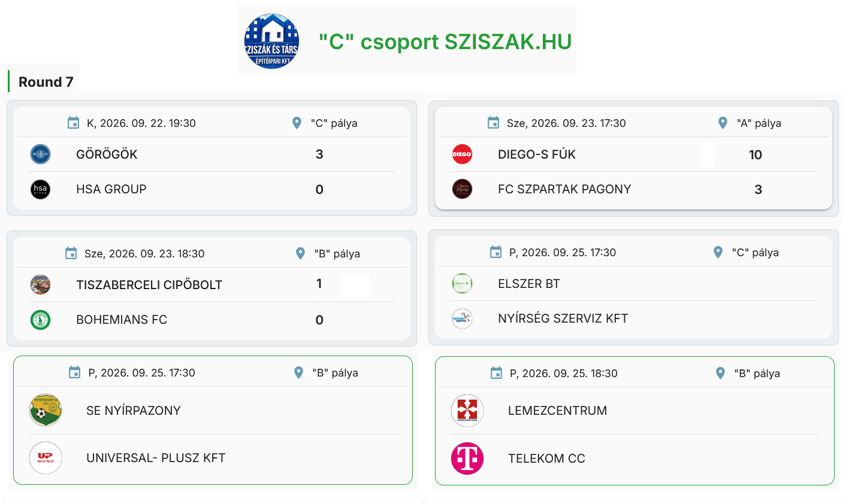
Task: Open the Lemezcentrum vs Telekom CC match card
Action: tap(634, 421)
